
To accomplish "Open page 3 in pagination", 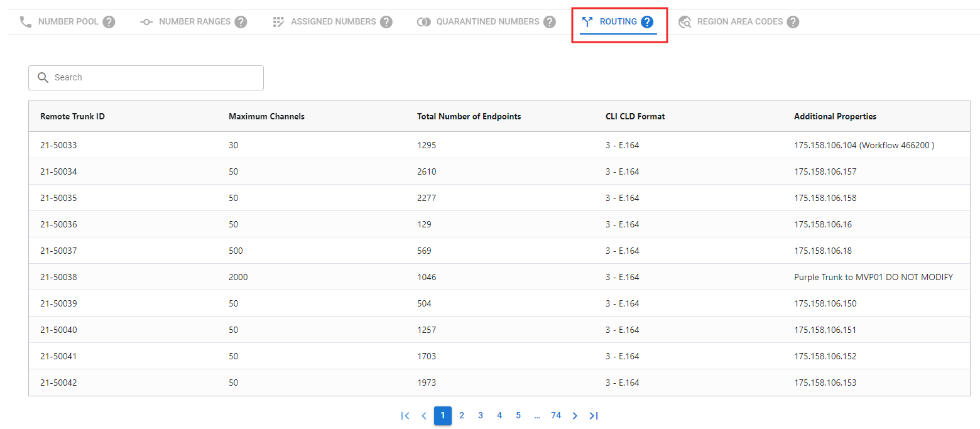I will coord(481,416).
